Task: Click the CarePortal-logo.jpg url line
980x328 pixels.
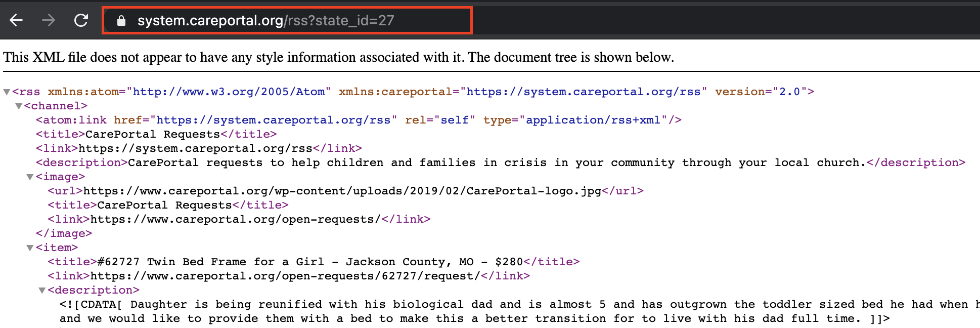Action: [x=342, y=191]
